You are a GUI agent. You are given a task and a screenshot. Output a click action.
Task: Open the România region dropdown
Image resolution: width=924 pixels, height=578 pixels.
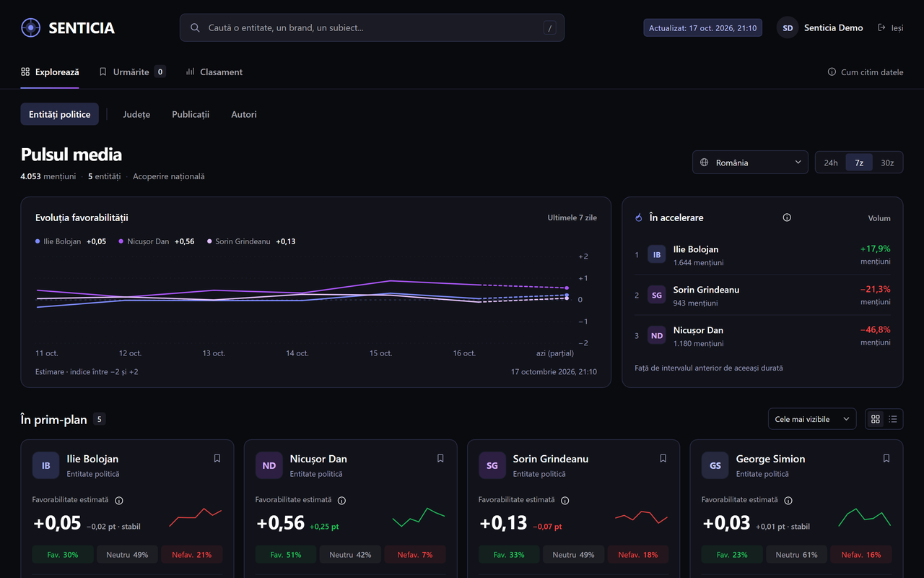point(750,163)
